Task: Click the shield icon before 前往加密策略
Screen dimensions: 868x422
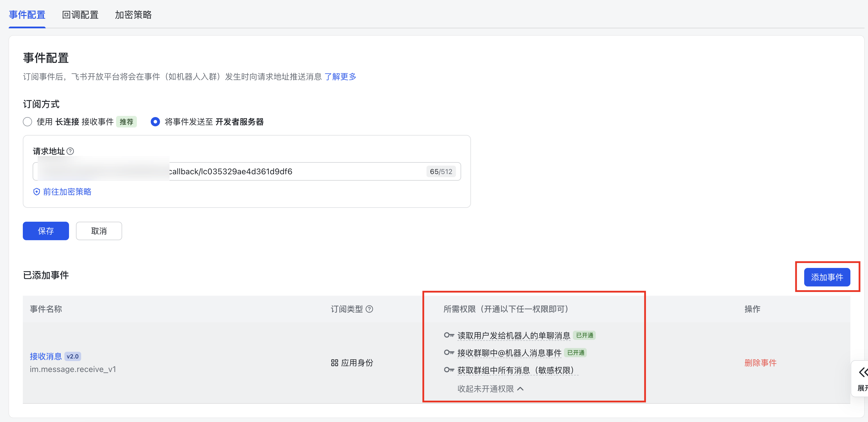Action: [x=36, y=192]
